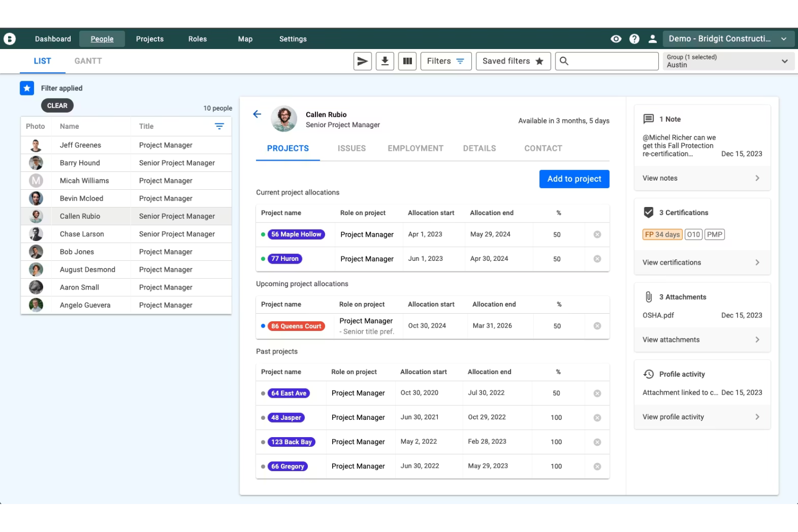This screenshot has height=532, width=798.
Task: Open the Map menu item
Action: [x=245, y=38]
